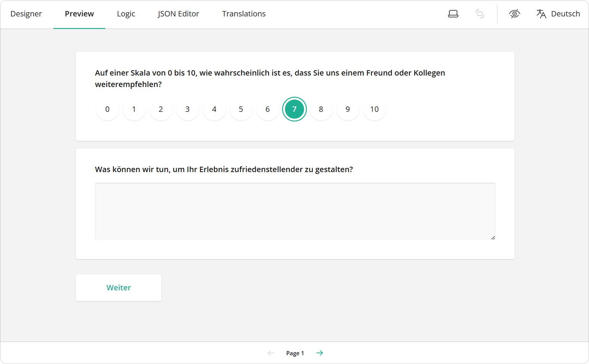Click the Page 1 label
589x364 pixels.
[x=295, y=353]
